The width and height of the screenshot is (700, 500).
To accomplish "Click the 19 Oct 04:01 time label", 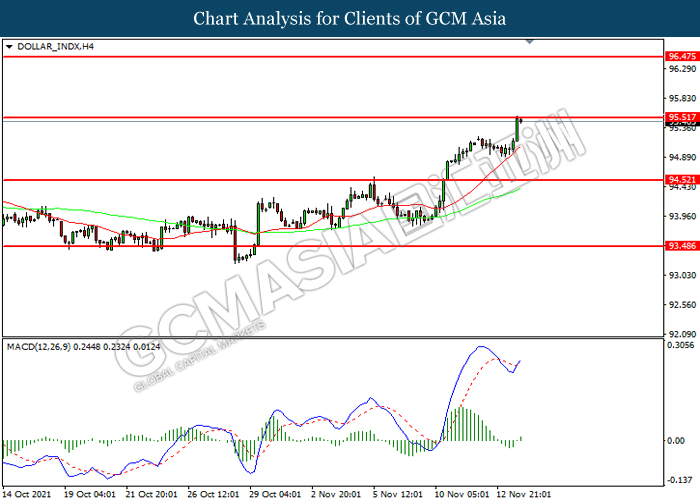I will click(x=89, y=494).
